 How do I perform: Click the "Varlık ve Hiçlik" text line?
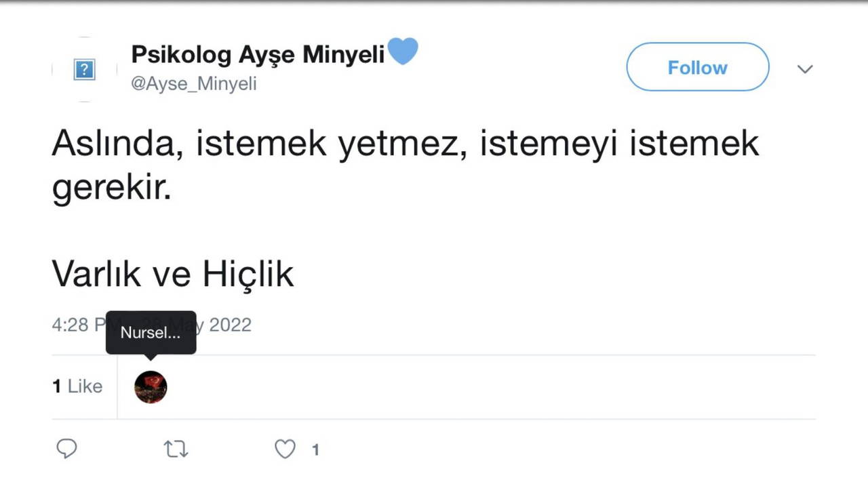pyautogui.click(x=173, y=274)
